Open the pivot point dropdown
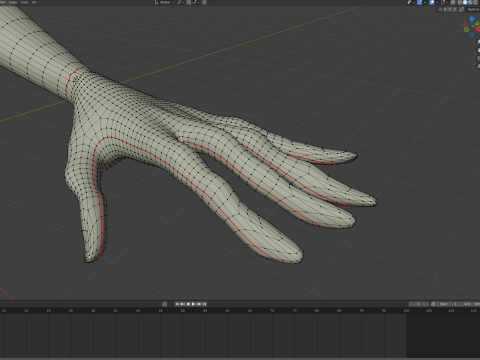This screenshot has height=360, width=480. [x=180, y=2]
